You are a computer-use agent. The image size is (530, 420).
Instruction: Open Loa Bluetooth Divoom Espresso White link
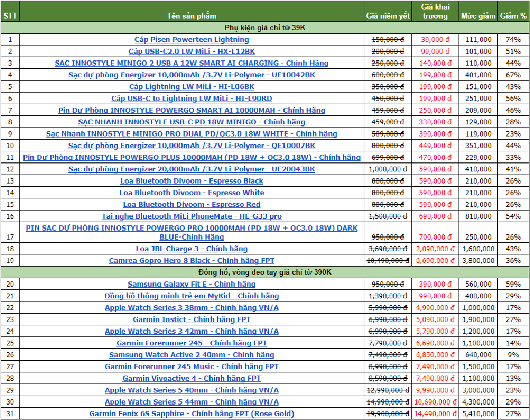192,193
